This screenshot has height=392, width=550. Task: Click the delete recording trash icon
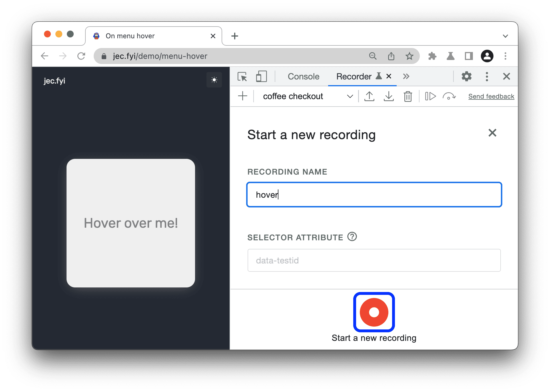[x=407, y=97]
